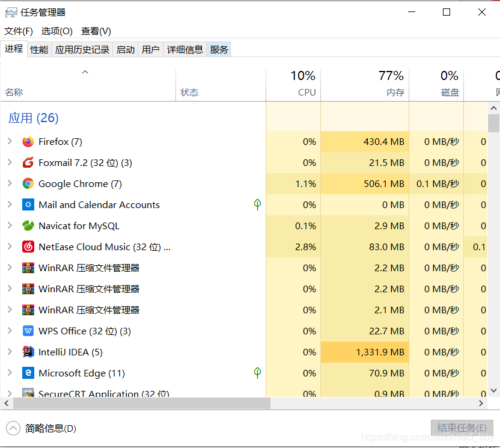Expand the Firefox (7) process group
Image resolution: width=500 pixels, height=448 pixels.
(10, 141)
